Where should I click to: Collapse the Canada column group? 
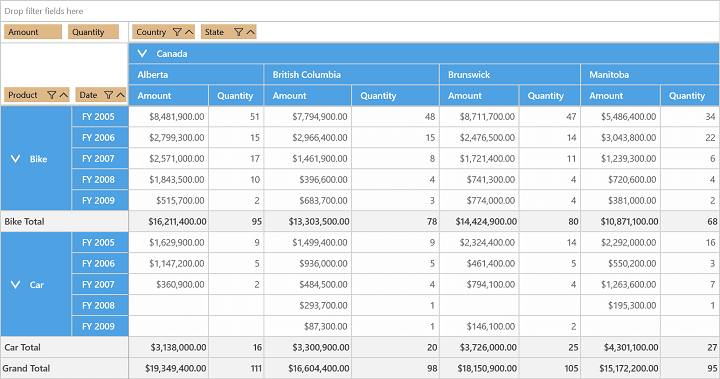click(142, 53)
